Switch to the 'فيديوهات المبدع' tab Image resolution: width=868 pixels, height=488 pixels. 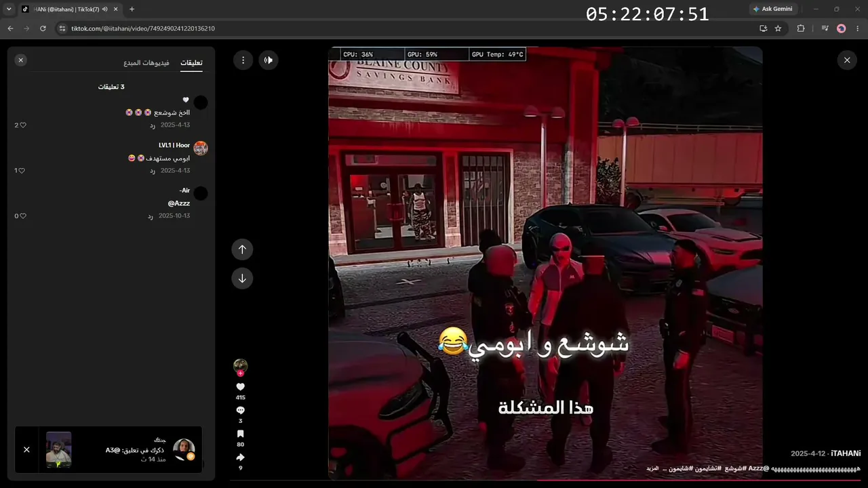tap(146, 62)
